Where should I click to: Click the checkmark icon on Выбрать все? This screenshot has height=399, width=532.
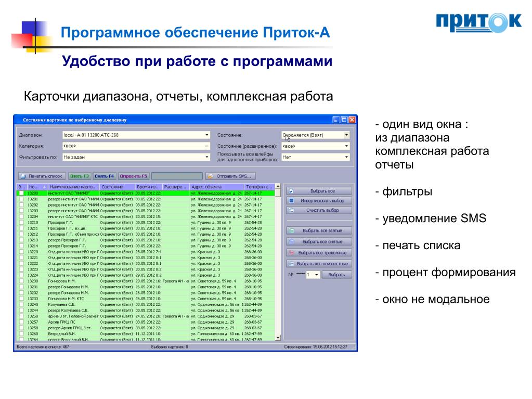pos(291,191)
